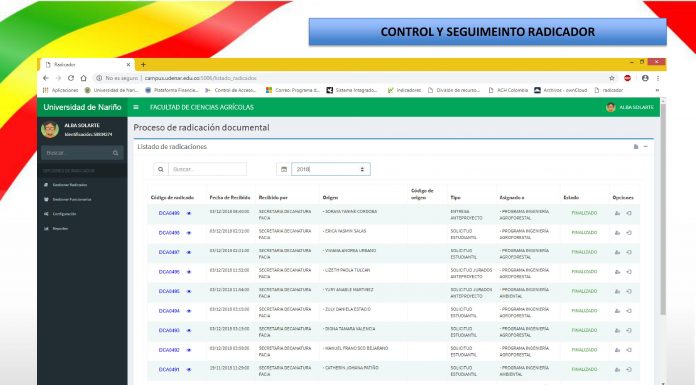Click the hamburger menu icon in green header

136,107
